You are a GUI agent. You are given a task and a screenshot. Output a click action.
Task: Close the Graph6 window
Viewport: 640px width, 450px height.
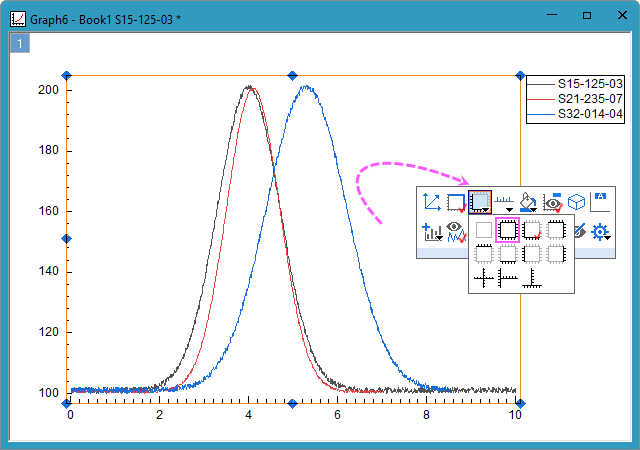pyautogui.click(x=622, y=16)
